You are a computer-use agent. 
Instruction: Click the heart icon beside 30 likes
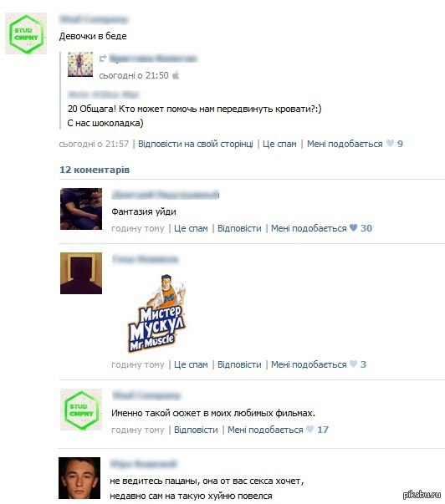coord(353,228)
